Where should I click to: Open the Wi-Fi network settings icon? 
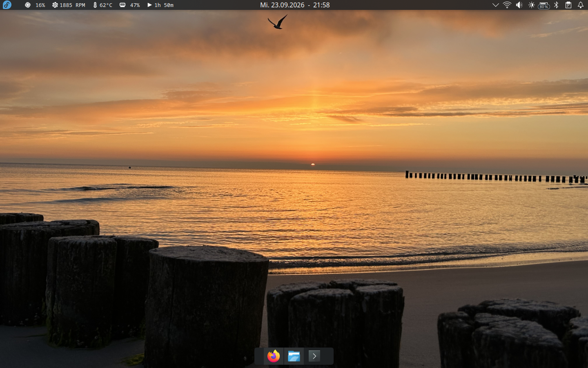click(507, 5)
